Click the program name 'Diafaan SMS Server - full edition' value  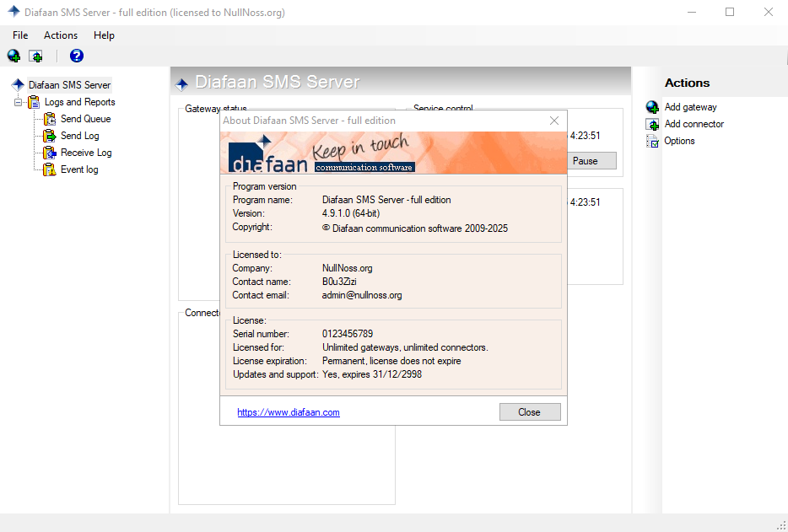386,200
